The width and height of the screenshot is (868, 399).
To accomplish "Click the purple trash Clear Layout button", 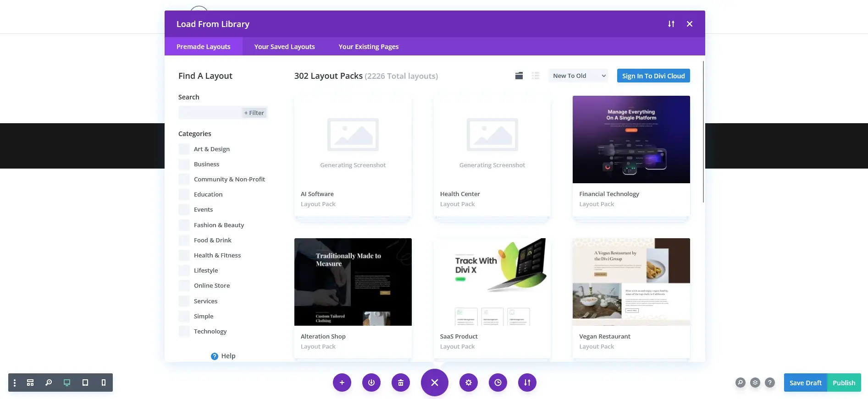I will click(401, 383).
